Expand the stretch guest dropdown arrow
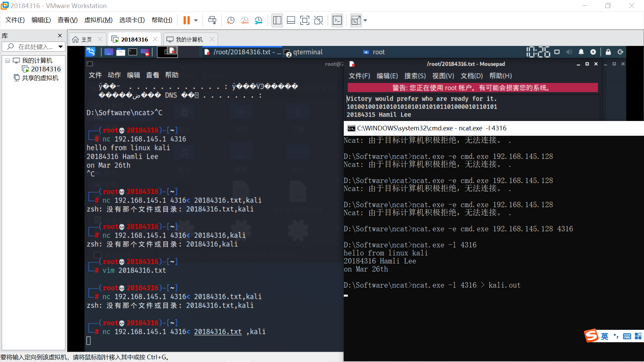This screenshot has width=644, height=362. (365, 20)
